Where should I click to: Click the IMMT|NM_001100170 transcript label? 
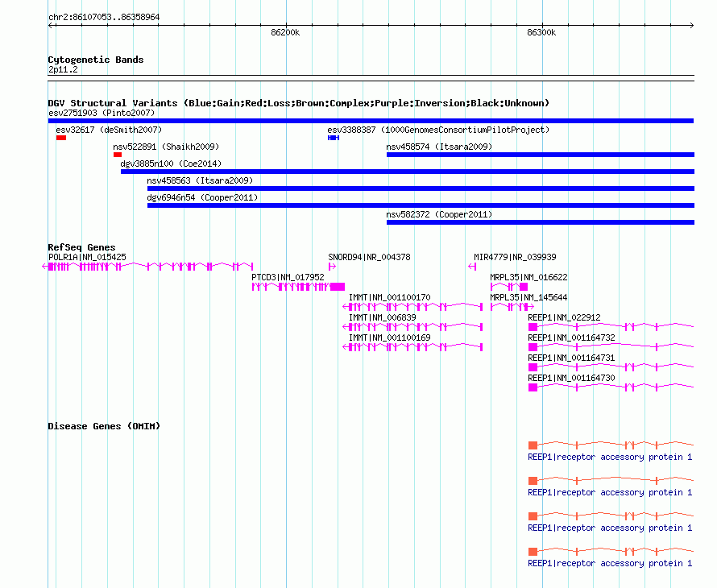point(390,298)
